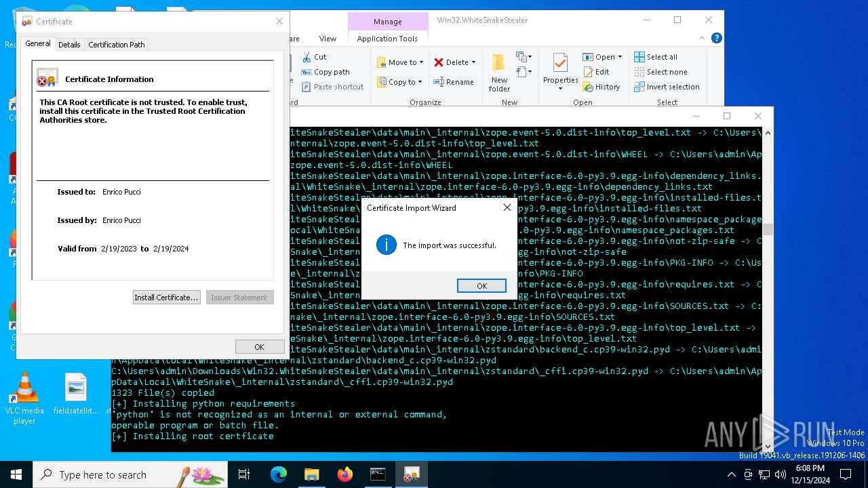Click Copy path in Explorer ribbon
Image resolution: width=868 pixels, height=488 pixels.
pyautogui.click(x=325, y=72)
